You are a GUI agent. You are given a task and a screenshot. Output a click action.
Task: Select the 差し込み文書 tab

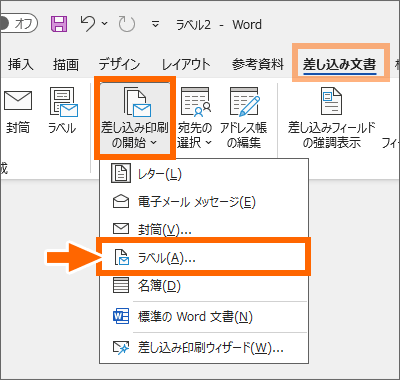340,64
